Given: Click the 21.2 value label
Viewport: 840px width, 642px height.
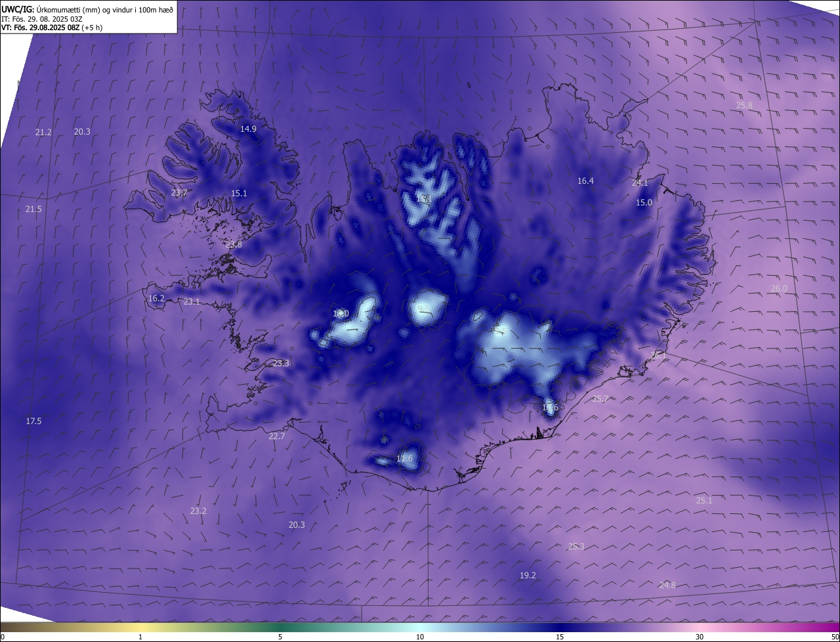Looking at the screenshot, I should point(43,132).
